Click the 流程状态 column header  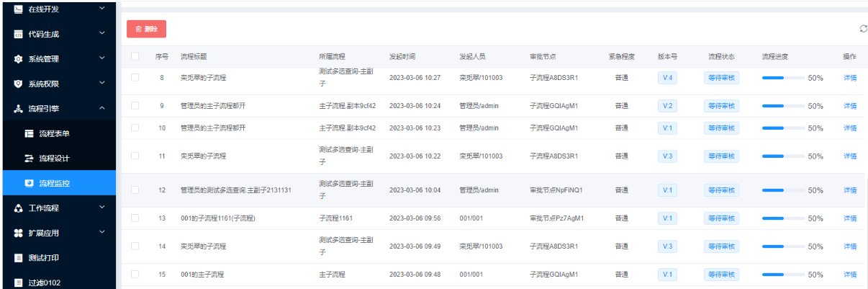(721, 56)
